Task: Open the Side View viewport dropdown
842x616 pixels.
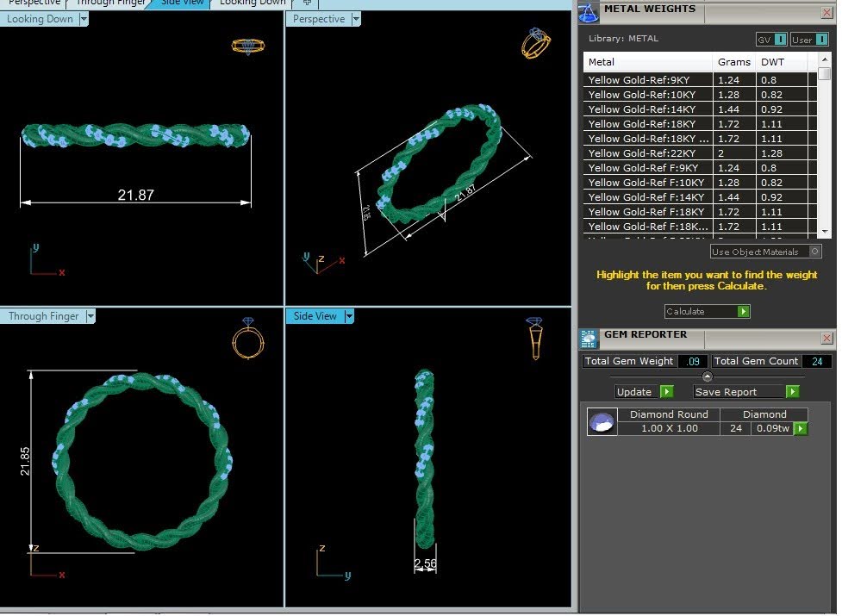Action: click(349, 316)
